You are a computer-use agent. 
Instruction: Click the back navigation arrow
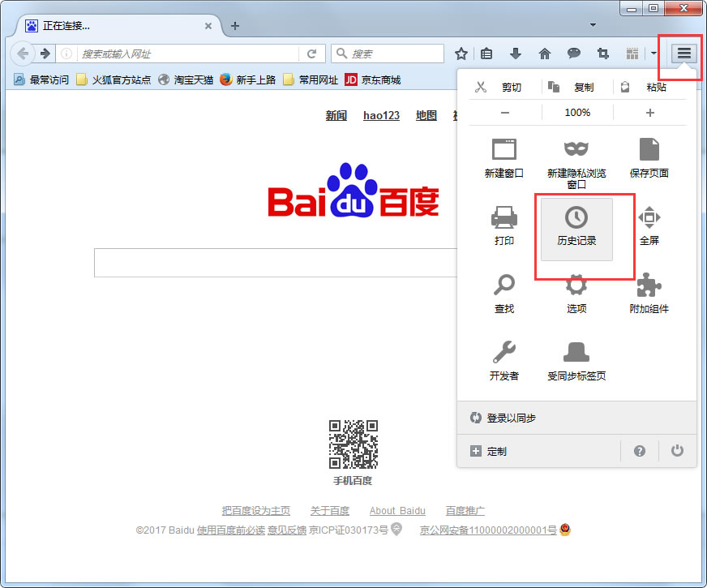click(x=23, y=54)
